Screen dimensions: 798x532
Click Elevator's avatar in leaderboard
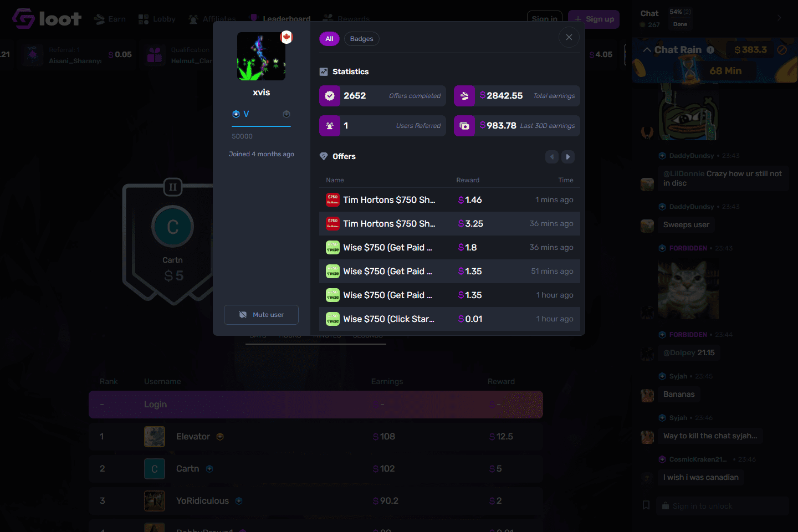point(155,437)
